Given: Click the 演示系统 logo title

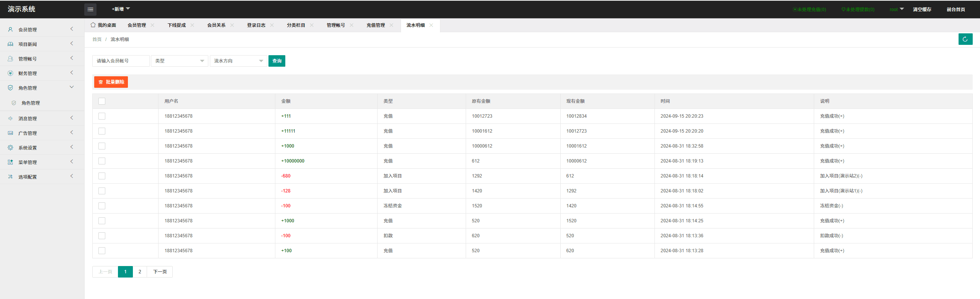Looking at the screenshot, I should [x=21, y=9].
